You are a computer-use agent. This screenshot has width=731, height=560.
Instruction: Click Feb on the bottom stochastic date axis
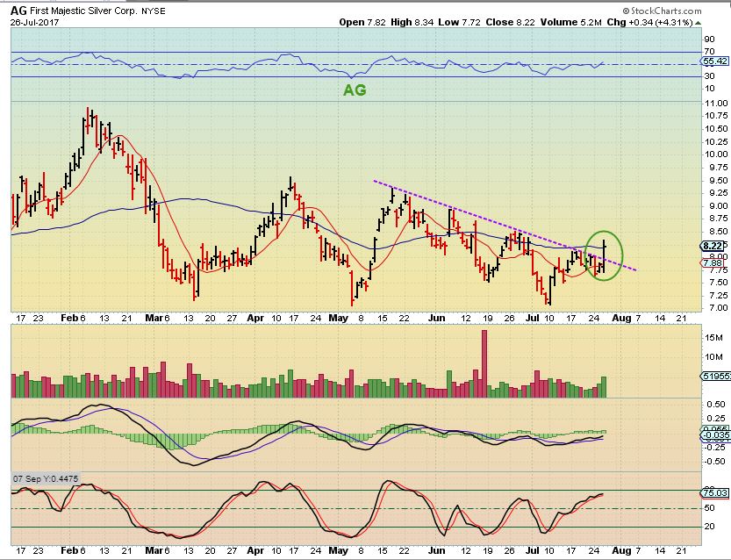tap(69, 550)
